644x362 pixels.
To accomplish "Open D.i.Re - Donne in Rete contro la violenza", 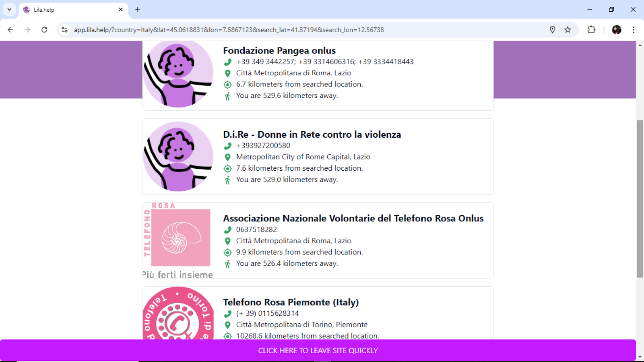I will [312, 134].
